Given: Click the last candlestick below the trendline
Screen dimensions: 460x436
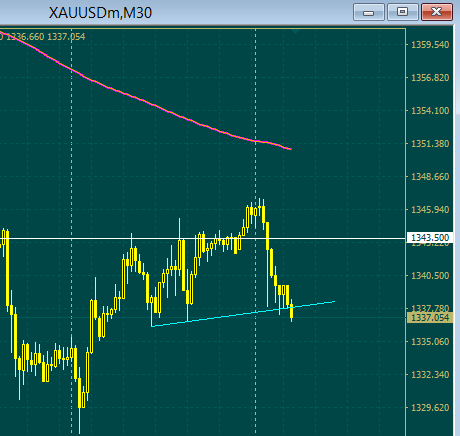Looking at the screenshot, I should coord(292,311).
